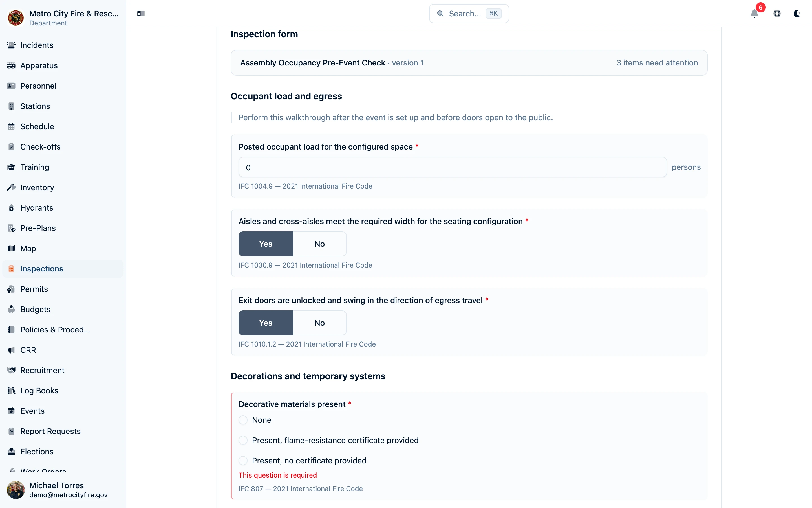Switch to dark mode moon icon
The height and width of the screenshot is (508, 812).
coord(797,14)
